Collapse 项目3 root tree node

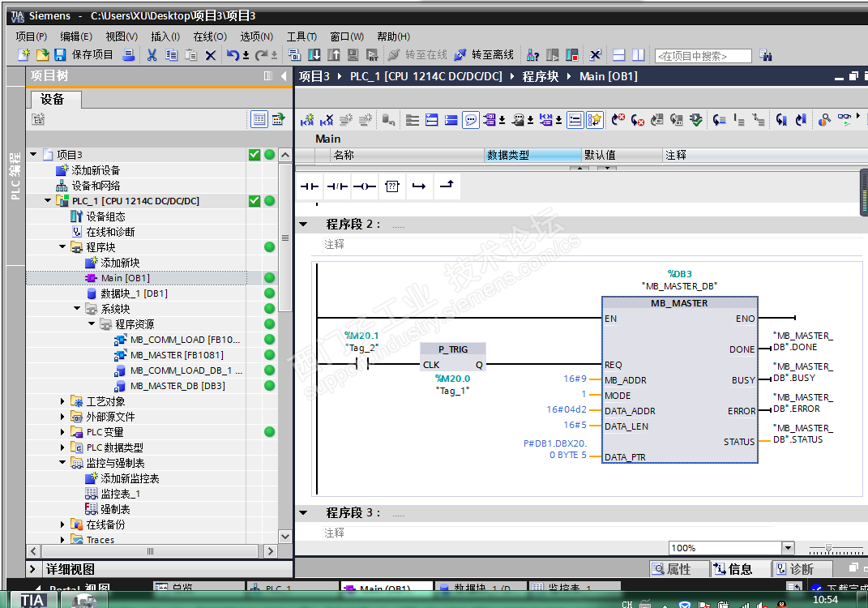[33, 155]
